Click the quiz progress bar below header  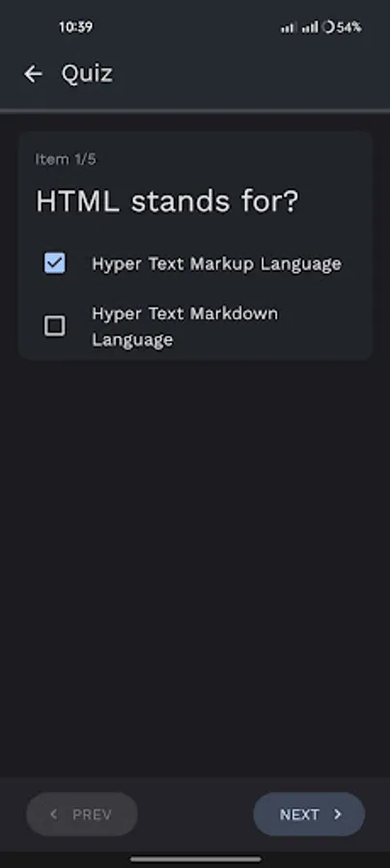pyautogui.click(x=195, y=111)
